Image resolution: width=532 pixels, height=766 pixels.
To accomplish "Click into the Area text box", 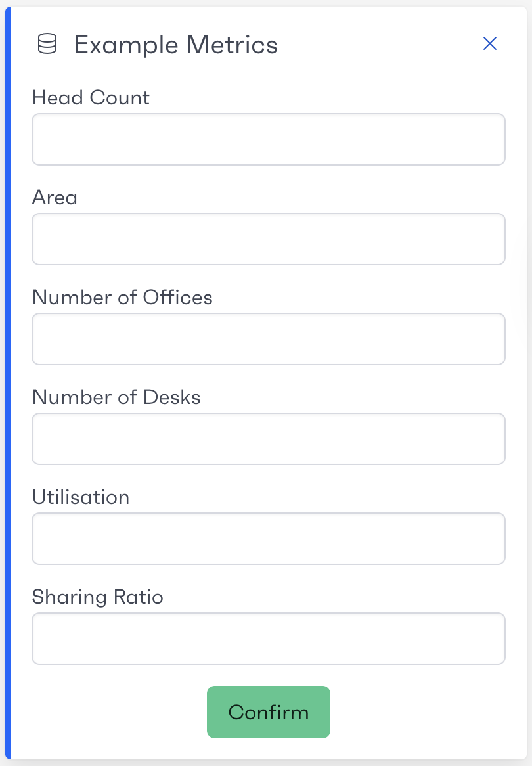I will point(268,239).
